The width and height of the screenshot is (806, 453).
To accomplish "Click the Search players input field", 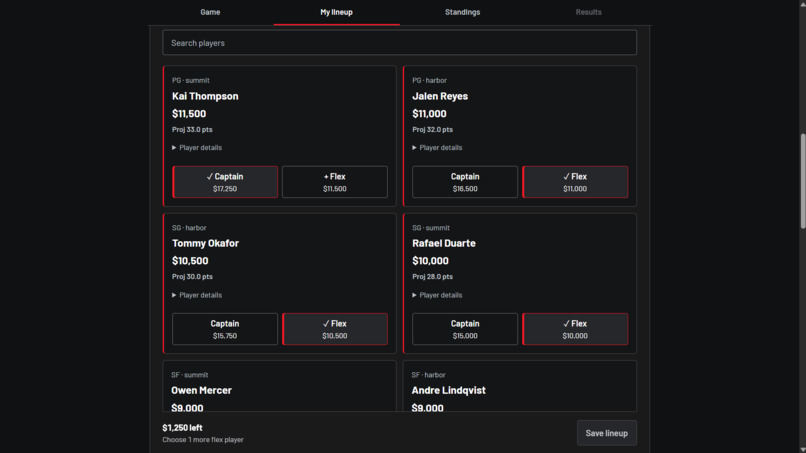I will click(399, 43).
